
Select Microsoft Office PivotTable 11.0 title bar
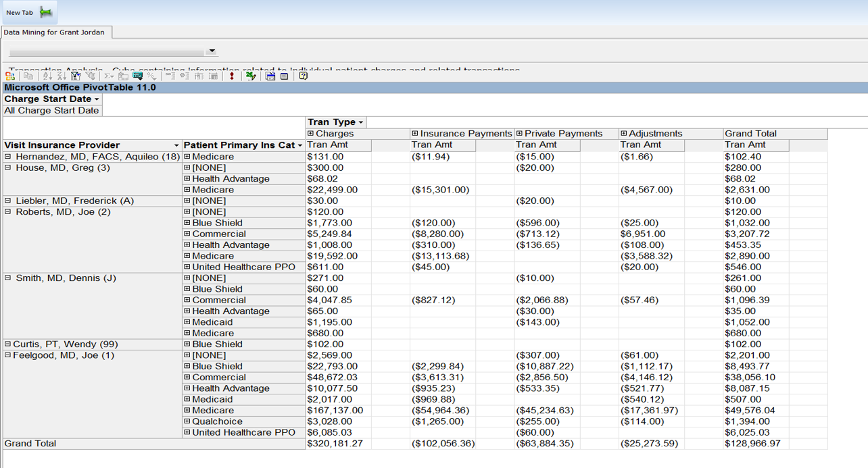[x=434, y=88]
